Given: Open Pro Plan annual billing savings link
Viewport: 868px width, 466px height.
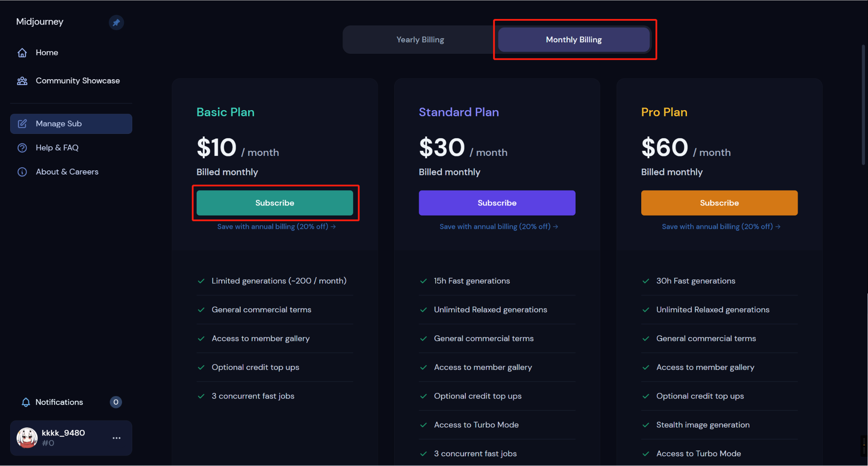Looking at the screenshot, I should pos(721,227).
